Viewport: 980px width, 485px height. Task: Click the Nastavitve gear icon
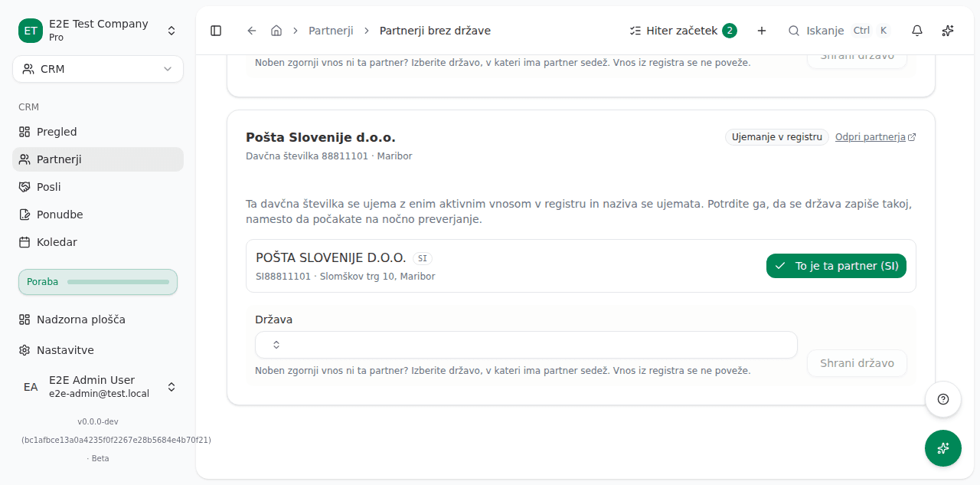point(24,350)
